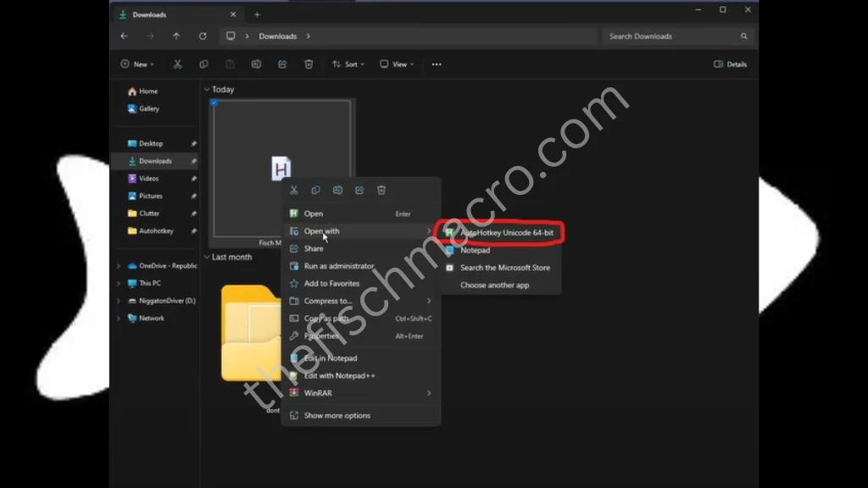
Task: Click Show more options menu entry
Action: pyautogui.click(x=337, y=415)
